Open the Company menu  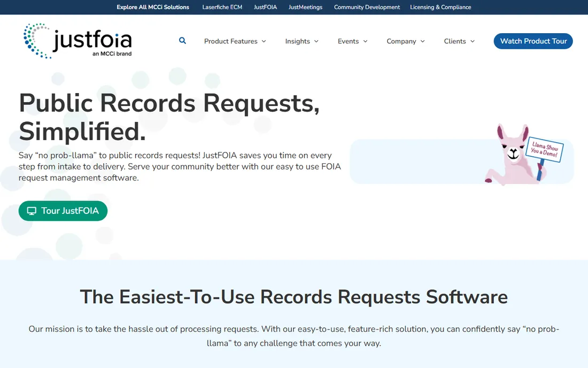tap(406, 41)
